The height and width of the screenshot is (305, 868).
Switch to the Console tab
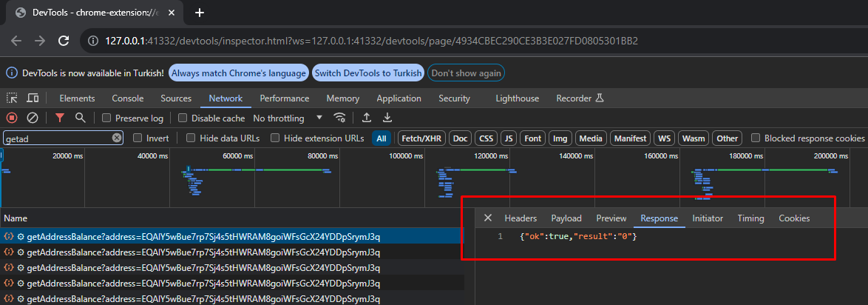(127, 98)
